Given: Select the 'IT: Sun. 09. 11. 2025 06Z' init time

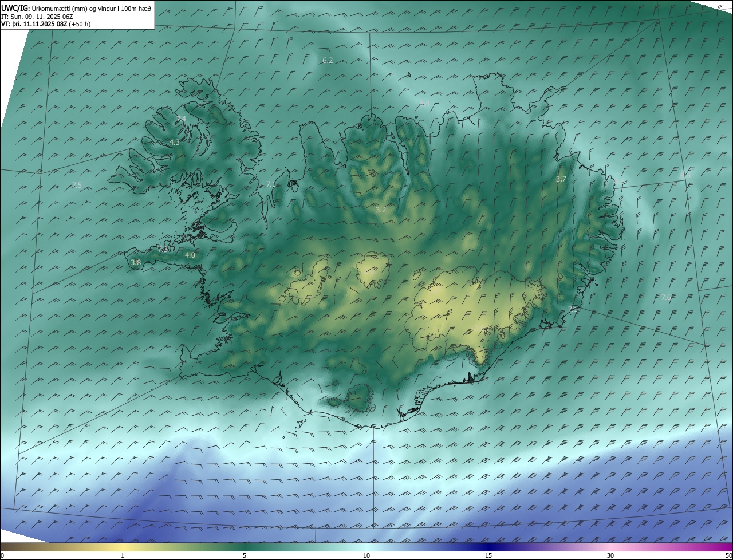Looking at the screenshot, I should coord(38,17).
